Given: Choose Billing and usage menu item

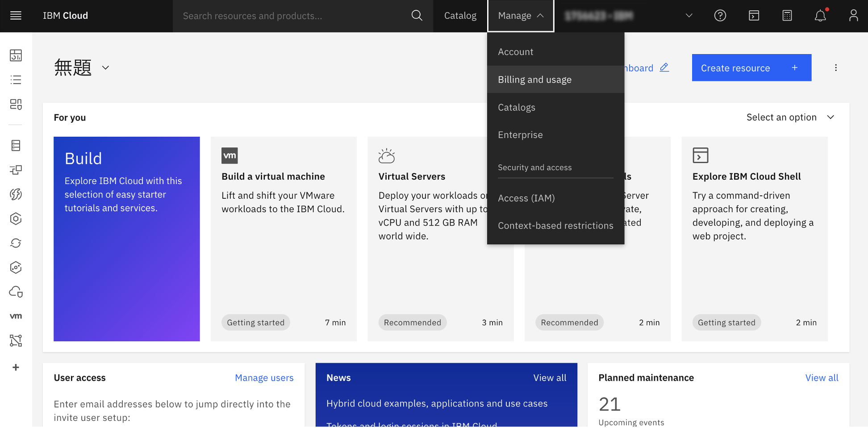Looking at the screenshot, I should click(x=555, y=80).
